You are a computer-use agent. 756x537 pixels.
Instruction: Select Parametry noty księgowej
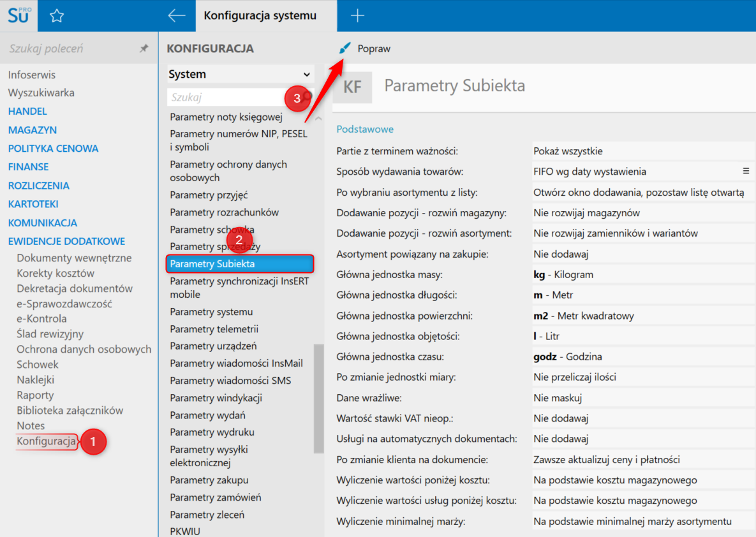pos(226,117)
